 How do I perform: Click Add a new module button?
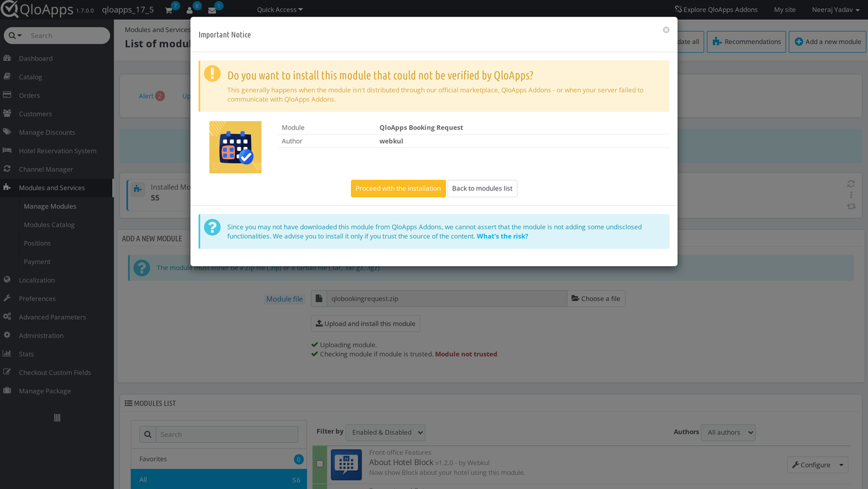pos(828,42)
